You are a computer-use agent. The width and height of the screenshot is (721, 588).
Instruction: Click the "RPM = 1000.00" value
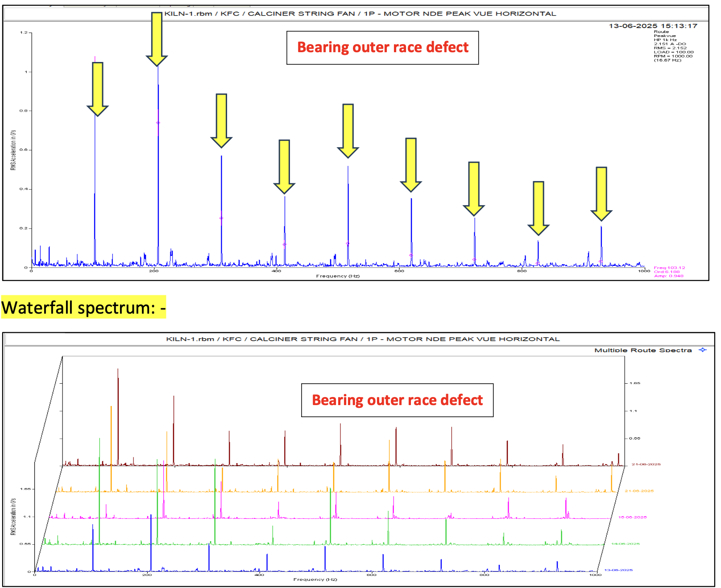click(x=673, y=56)
